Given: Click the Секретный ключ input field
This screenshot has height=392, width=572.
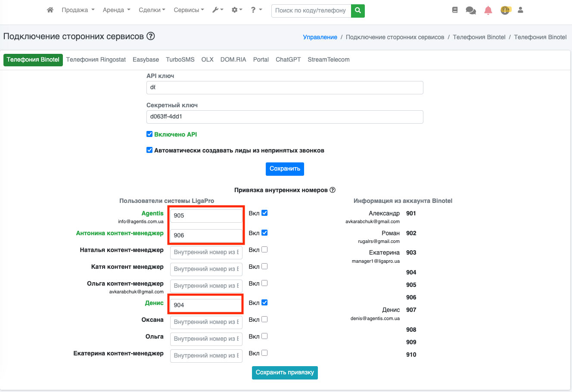Looking at the screenshot, I should 285,117.
